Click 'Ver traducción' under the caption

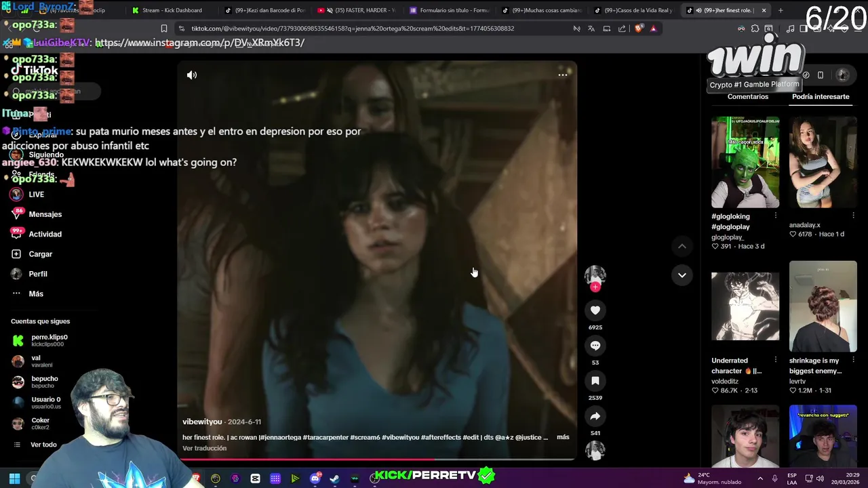tap(204, 448)
